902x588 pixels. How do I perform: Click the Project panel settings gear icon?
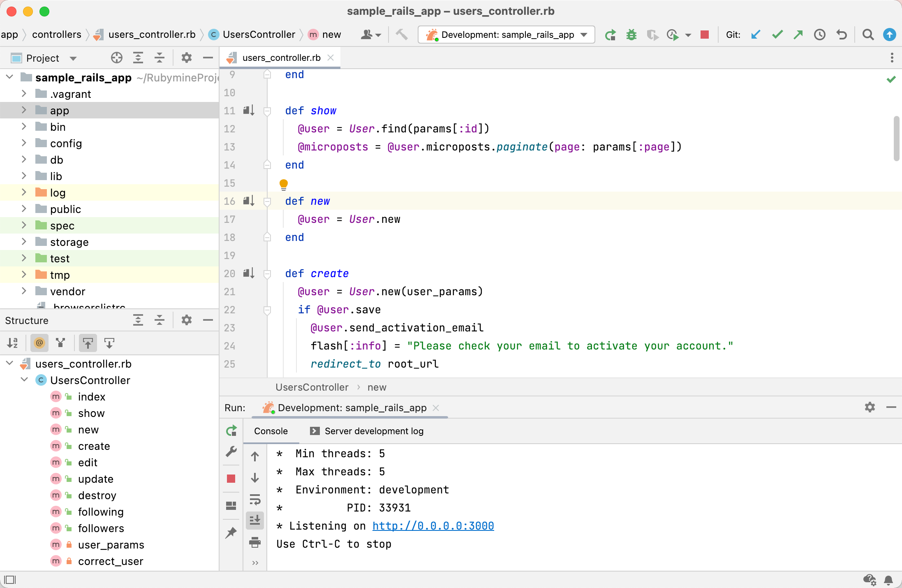(x=187, y=58)
